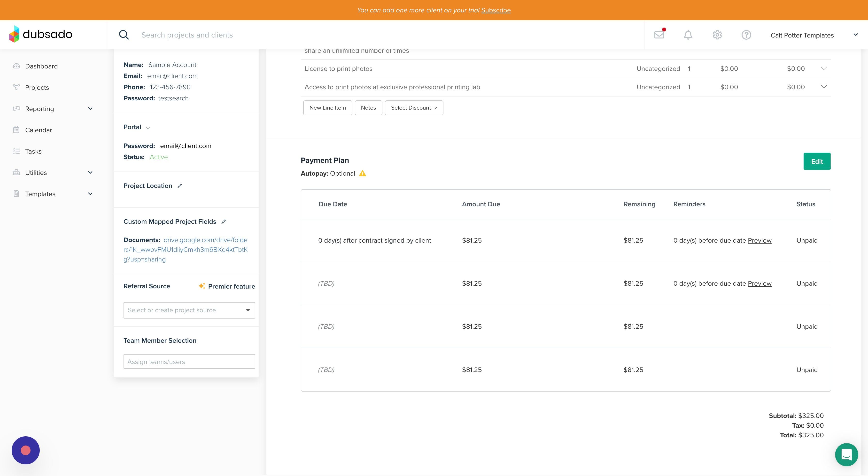Click the Autopay warning triangle icon
The height and width of the screenshot is (476, 868).
tap(363, 173)
